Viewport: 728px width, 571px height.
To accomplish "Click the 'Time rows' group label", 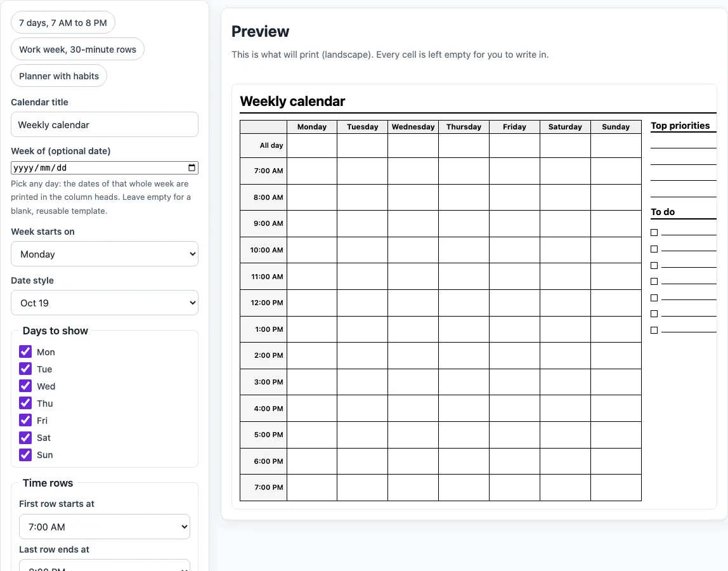I will (x=48, y=483).
